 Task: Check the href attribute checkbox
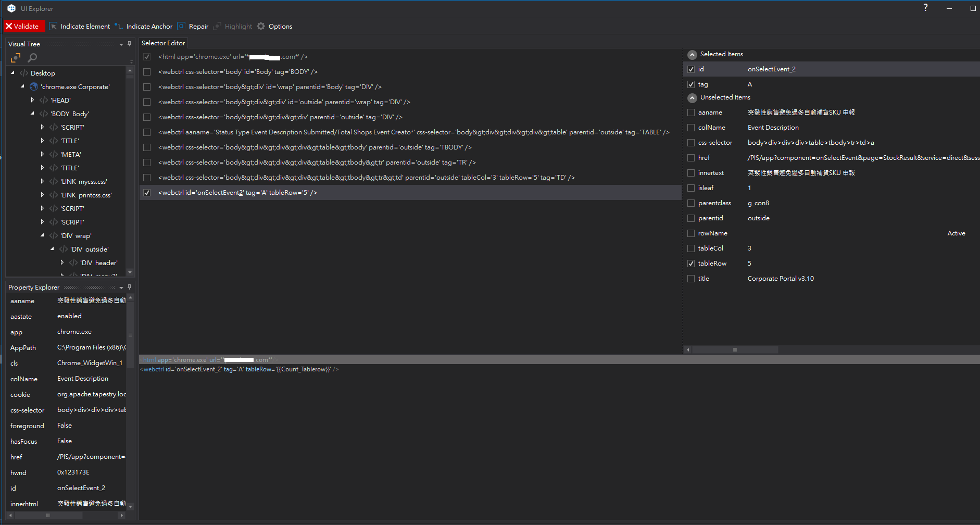coord(691,158)
